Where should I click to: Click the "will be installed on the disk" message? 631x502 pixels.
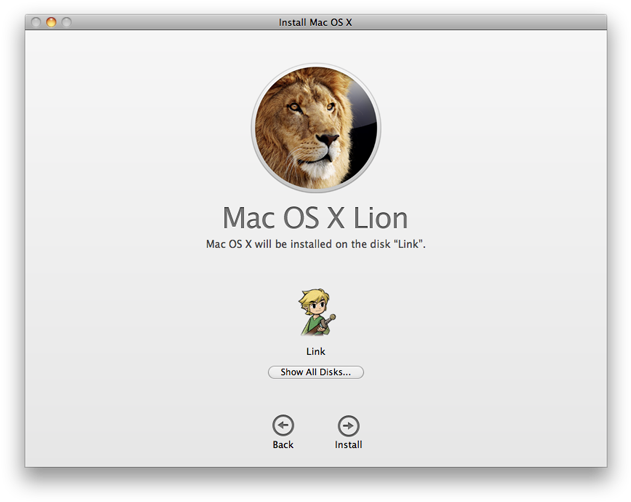pos(316,244)
